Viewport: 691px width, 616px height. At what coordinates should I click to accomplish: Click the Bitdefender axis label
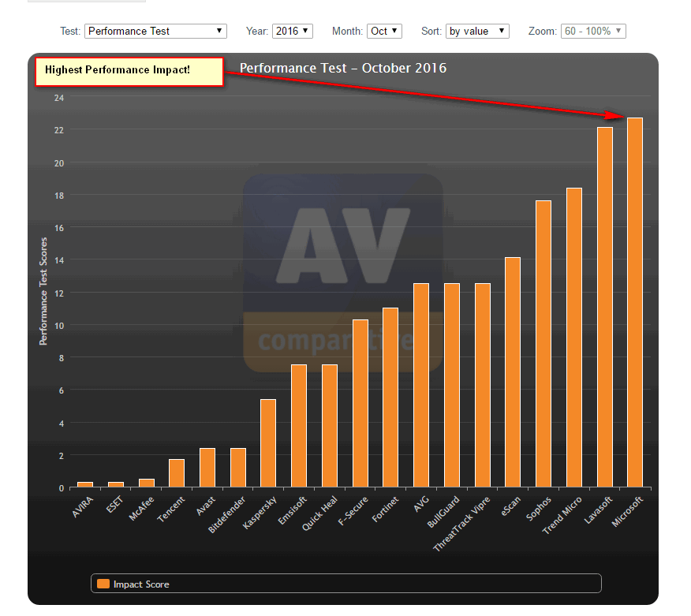pyautogui.click(x=226, y=515)
